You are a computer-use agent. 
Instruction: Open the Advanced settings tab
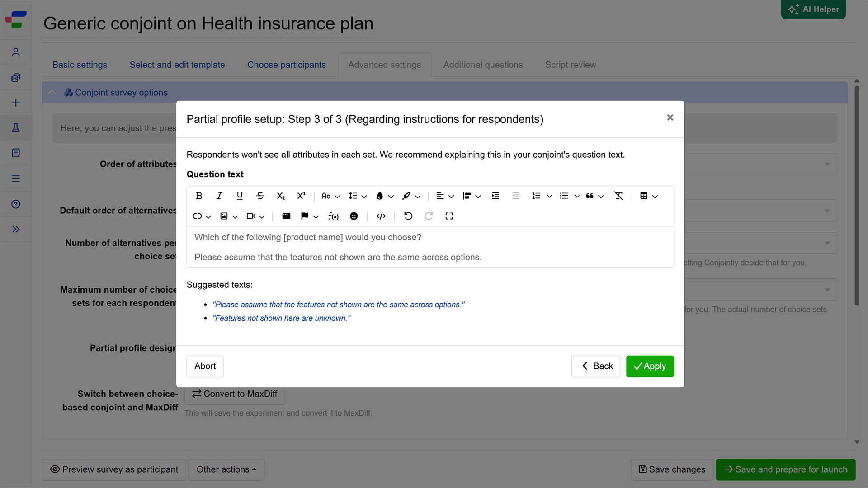tap(385, 65)
